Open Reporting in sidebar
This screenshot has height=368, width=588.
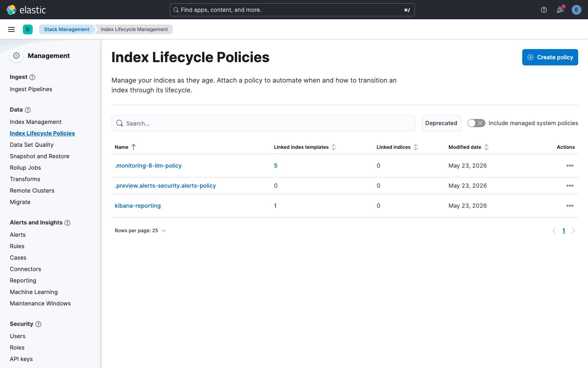click(23, 280)
